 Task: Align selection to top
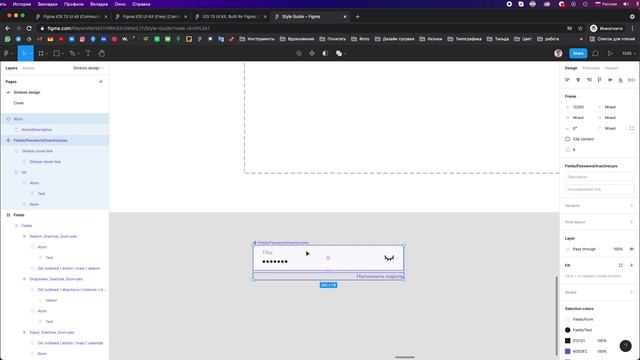click(600, 80)
